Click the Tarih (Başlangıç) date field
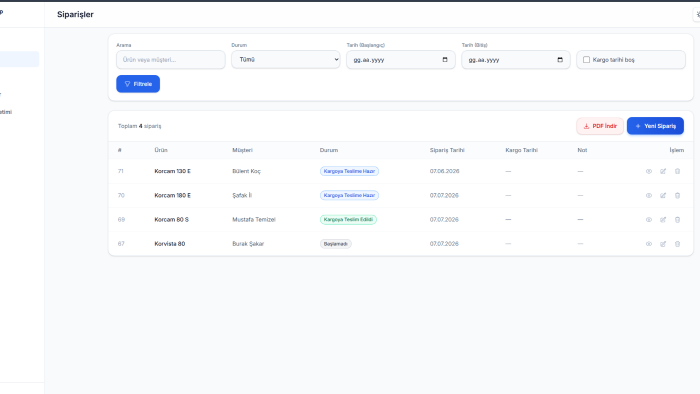The image size is (700, 394). pyautogui.click(x=400, y=60)
